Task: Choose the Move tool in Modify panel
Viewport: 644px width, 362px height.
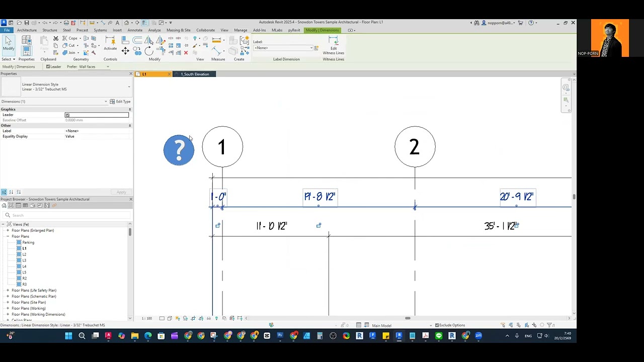Action: click(125, 51)
